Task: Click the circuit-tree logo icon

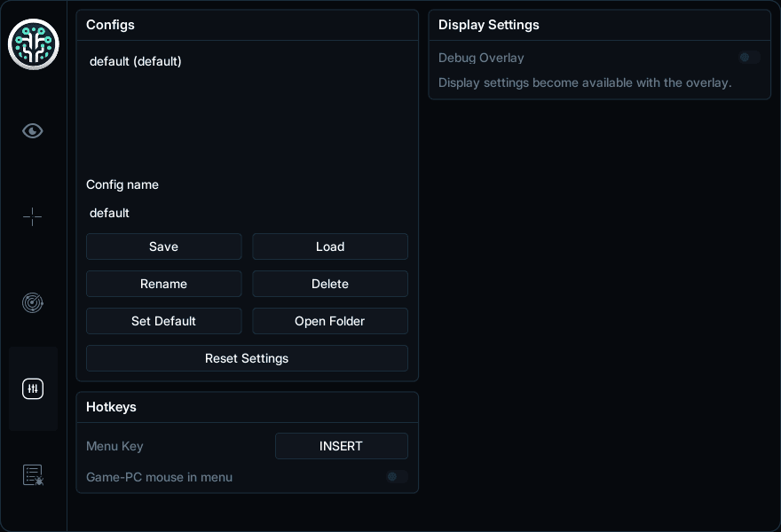Action: [x=34, y=44]
